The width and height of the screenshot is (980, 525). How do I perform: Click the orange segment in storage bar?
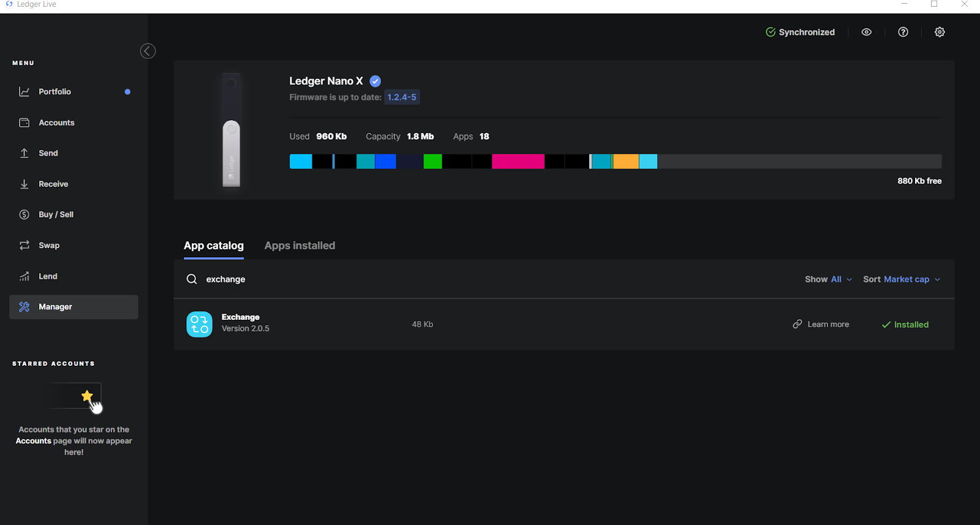point(626,162)
